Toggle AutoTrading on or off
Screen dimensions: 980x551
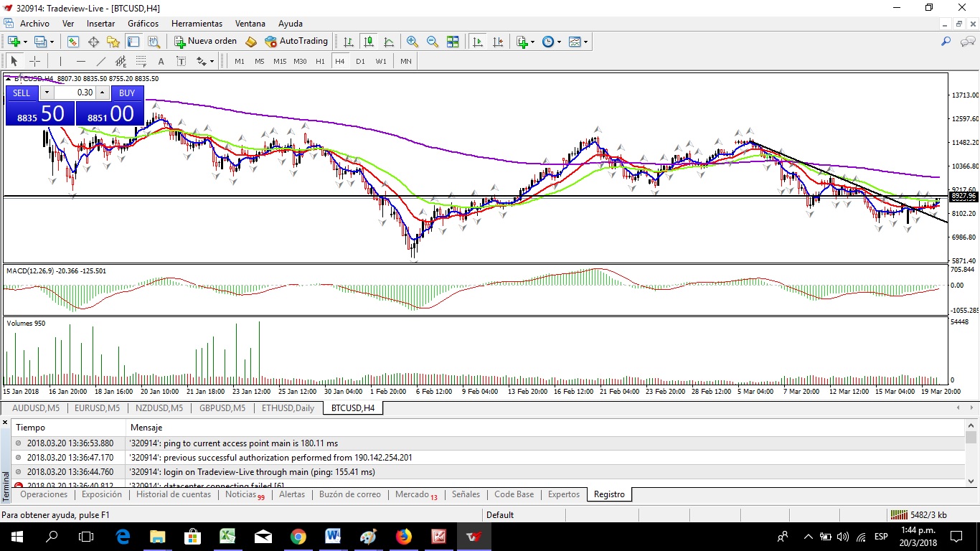pos(296,42)
